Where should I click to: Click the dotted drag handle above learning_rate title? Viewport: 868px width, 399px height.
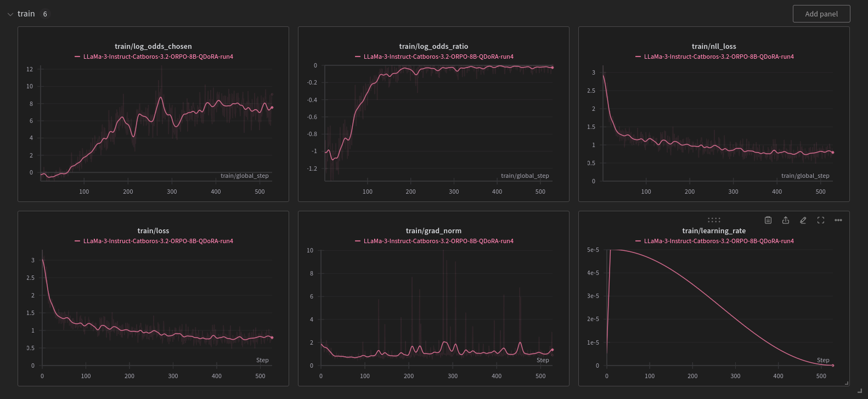(714, 220)
